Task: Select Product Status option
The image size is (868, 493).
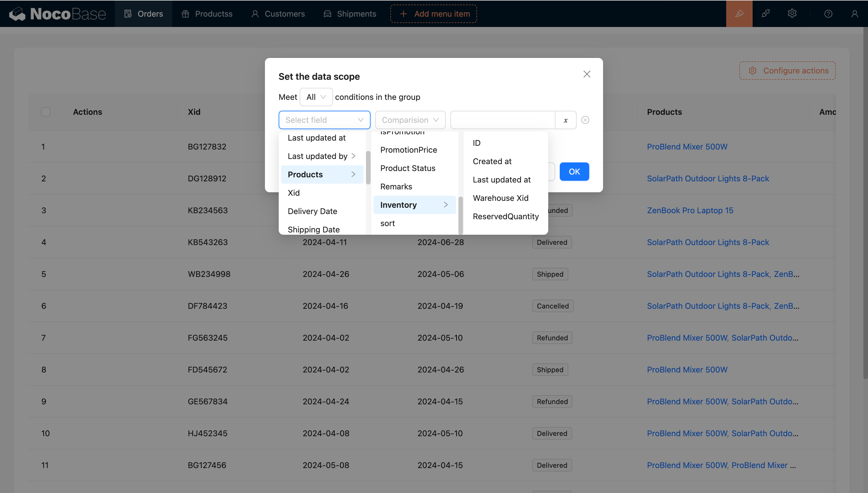Action: point(414,168)
